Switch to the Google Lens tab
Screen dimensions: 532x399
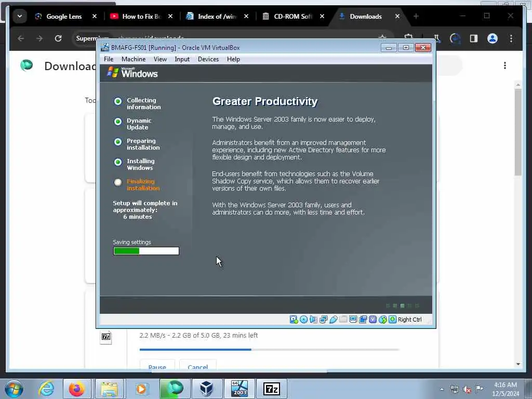64,16
